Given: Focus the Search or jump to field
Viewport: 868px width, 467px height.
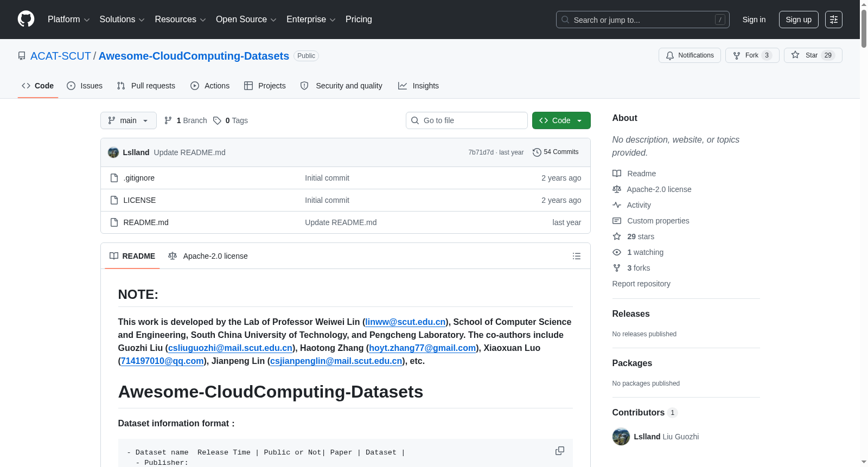Looking at the screenshot, I should (643, 20).
